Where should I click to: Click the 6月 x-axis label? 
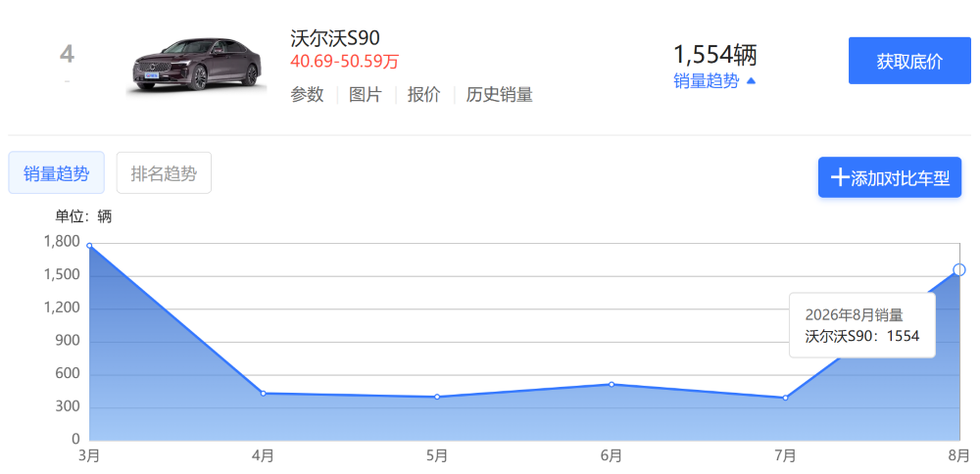[x=612, y=456]
